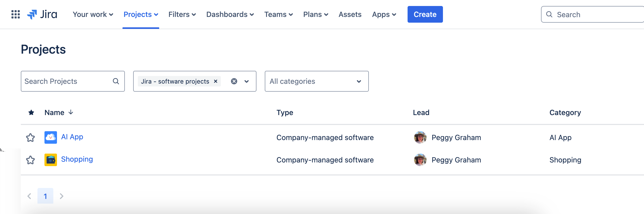Click the global search magnifier icon
The height and width of the screenshot is (214, 644).
tap(549, 14)
